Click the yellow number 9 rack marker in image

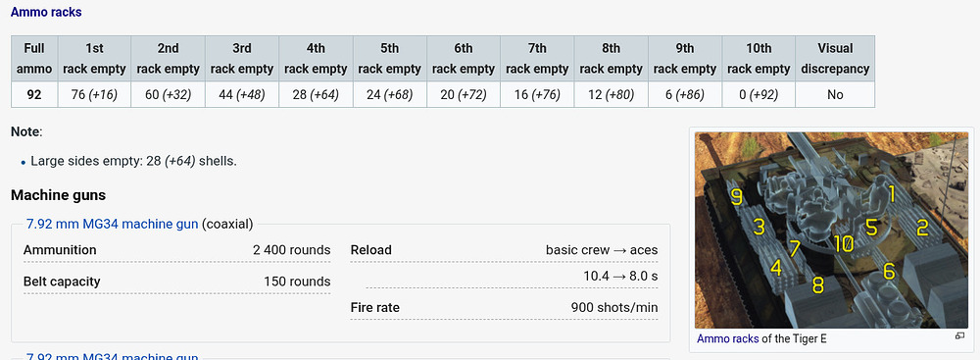point(737,198)
